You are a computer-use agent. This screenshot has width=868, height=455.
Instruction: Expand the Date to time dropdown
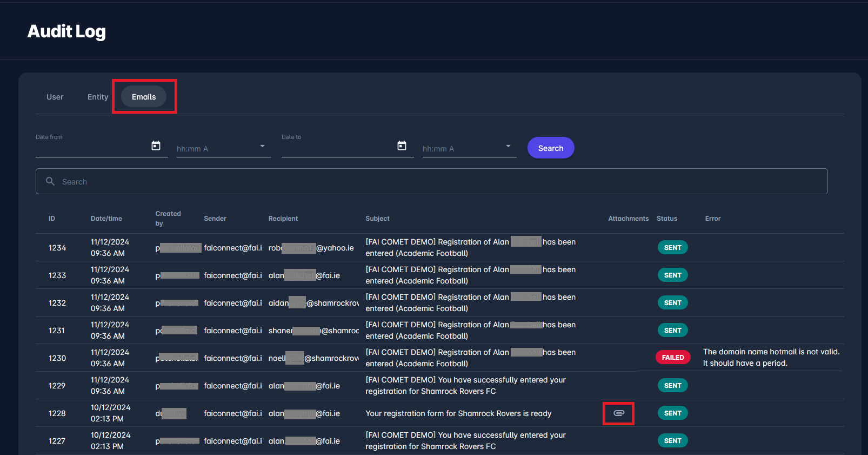pos(508,146)
